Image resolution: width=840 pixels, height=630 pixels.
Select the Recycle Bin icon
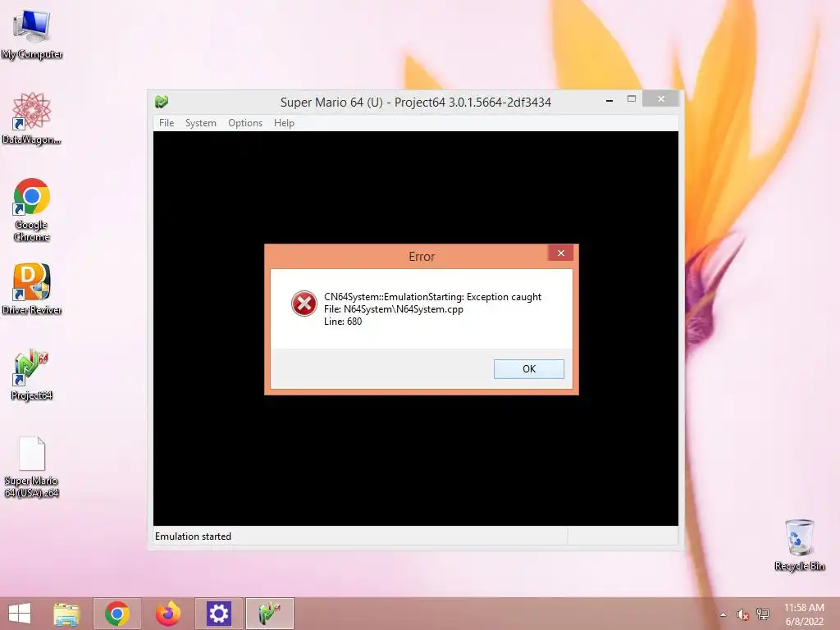coord(799,546)
